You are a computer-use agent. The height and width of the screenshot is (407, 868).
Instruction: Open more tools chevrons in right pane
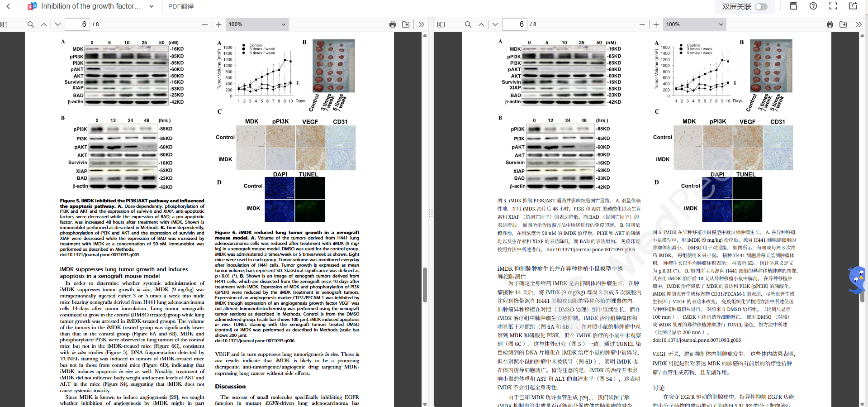tap(859, 24)
